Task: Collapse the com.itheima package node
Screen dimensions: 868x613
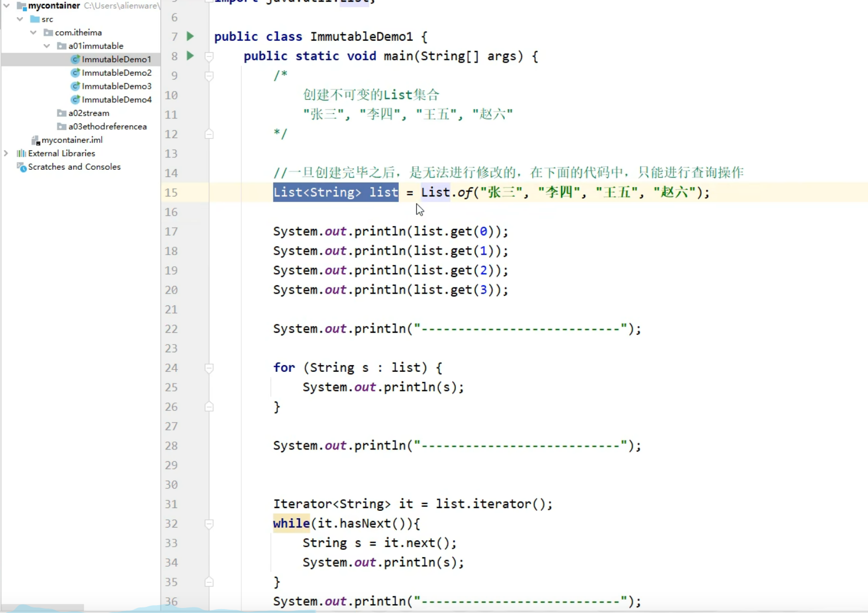Action: tap(33, 32)
